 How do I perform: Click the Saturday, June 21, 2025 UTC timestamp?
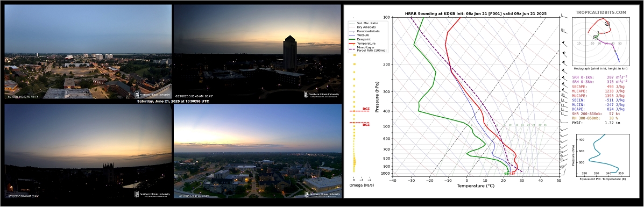point(173,101)
